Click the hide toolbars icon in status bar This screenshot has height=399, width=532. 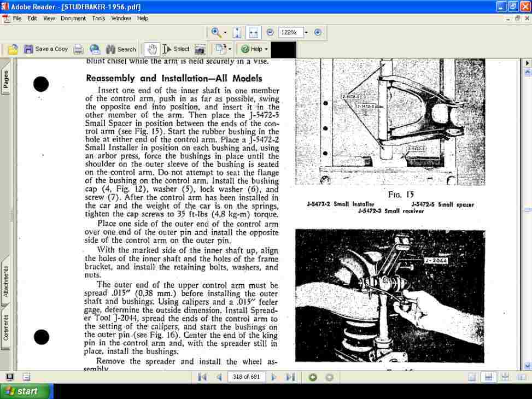pyautogui.click(x=26, y=377)
